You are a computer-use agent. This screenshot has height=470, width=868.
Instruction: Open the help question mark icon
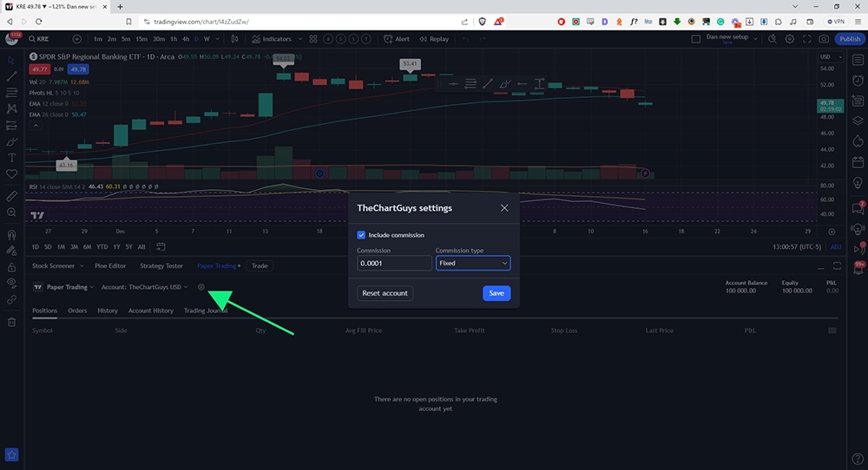(858, 459)
